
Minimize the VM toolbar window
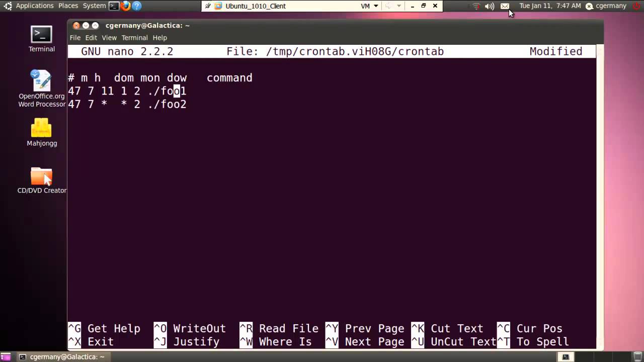pyautogui.click(x=412, y=6)
